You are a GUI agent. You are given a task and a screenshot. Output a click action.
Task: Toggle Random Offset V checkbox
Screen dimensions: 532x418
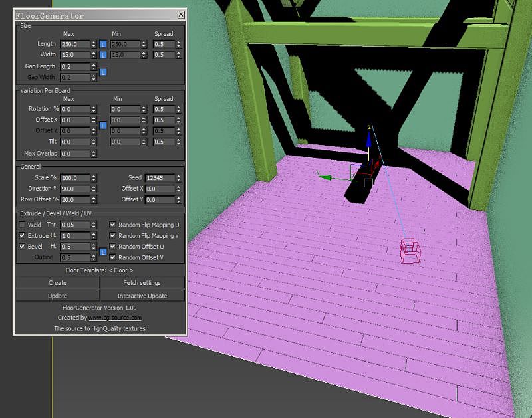click(x=112, y=257)
